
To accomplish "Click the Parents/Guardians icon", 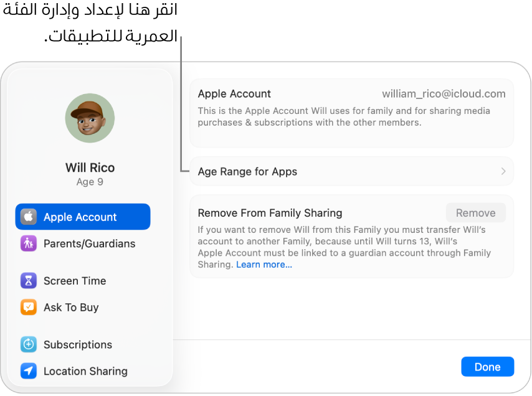I will tap(28, 243).
